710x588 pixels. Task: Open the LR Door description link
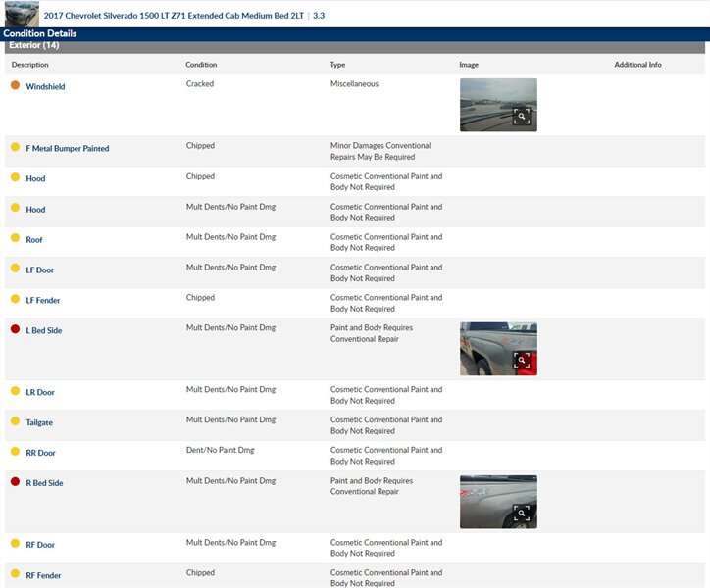pyautogui.click(x=40, y=392)
